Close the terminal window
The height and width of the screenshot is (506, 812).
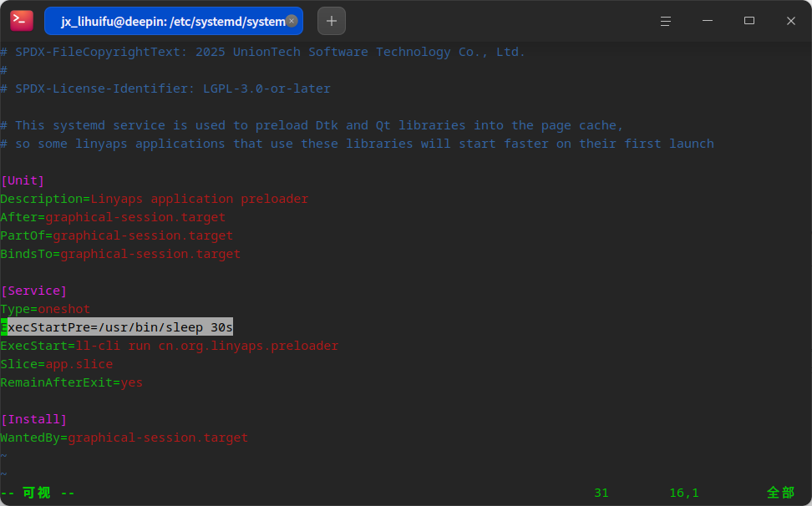[x=791, y=21]
